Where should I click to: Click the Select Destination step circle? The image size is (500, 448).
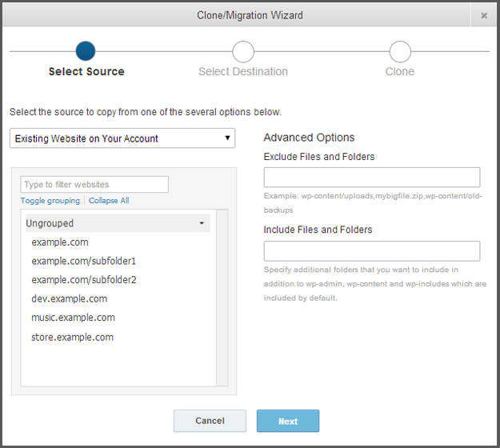[x=243, y=52]
